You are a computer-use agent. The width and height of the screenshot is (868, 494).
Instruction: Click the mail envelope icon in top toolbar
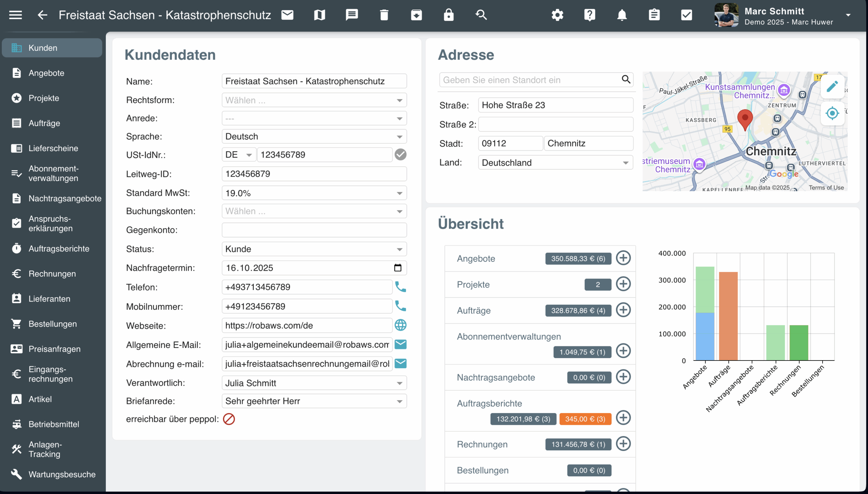[287, 15]
